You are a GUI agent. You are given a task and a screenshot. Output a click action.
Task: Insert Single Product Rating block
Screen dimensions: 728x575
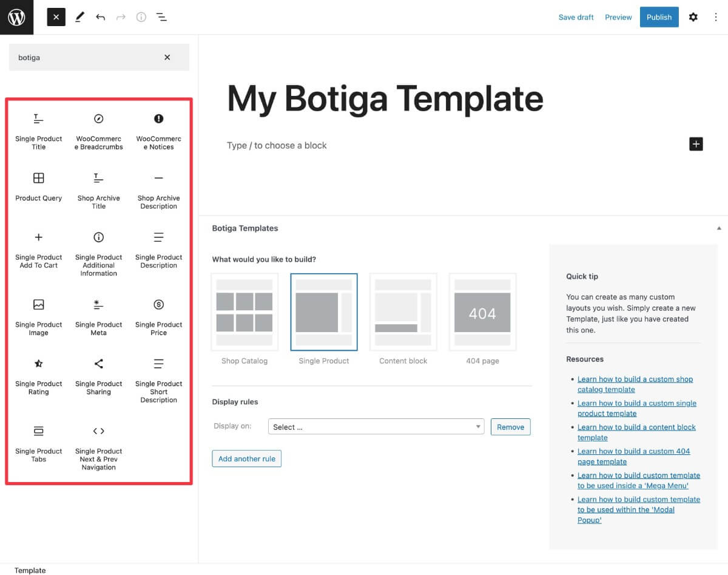tap(39, 377)
